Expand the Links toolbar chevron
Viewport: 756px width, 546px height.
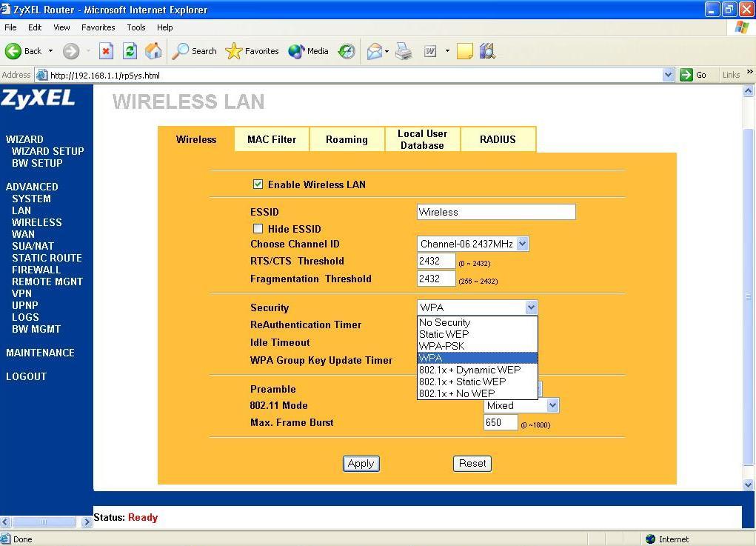point(750,72)
